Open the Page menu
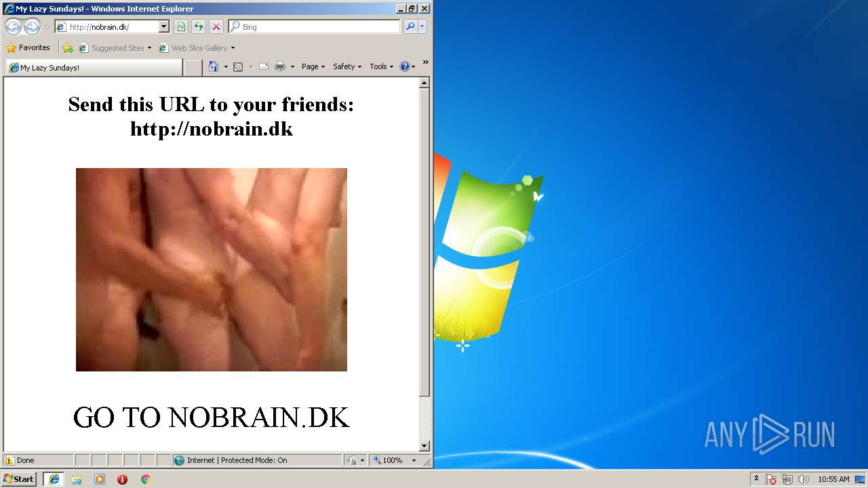This screenshot has height=488, width=868. click(x=313, y=66)
